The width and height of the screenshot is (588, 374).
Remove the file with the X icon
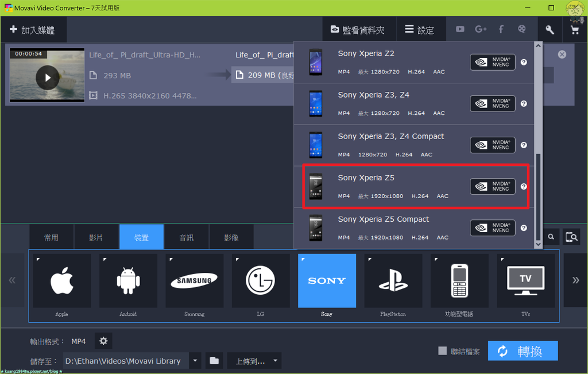tap(562, 55)
